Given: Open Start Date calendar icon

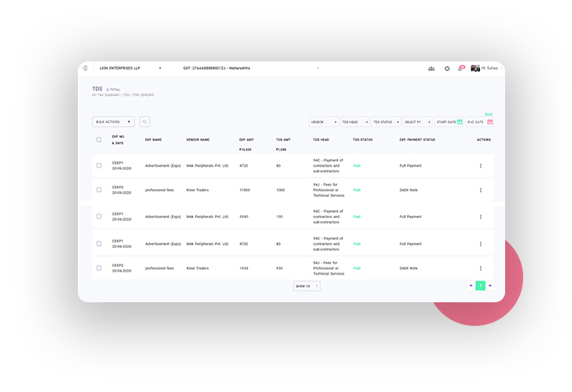Looking at the screenshot, I should click(x=459, y=122).
